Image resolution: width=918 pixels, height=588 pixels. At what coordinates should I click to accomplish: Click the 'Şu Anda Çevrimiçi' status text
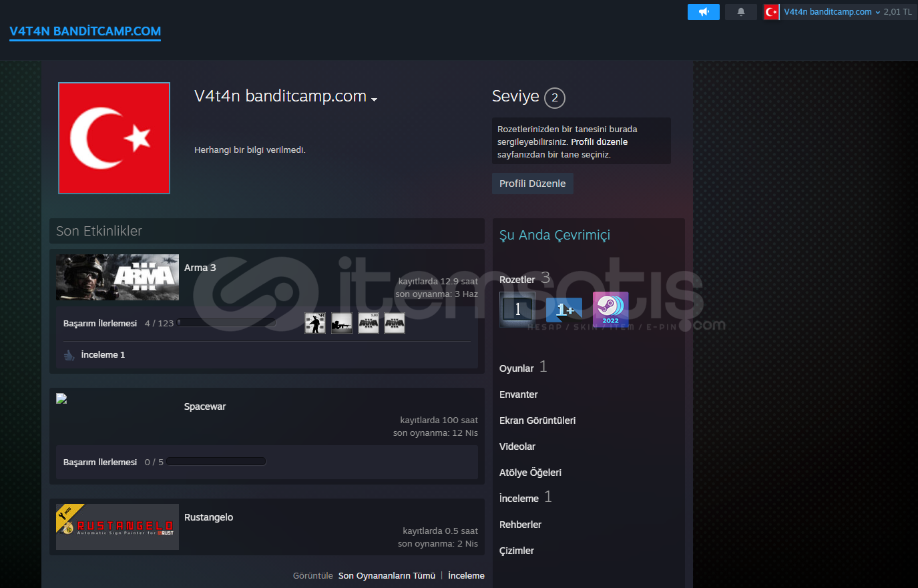[555, 235]
